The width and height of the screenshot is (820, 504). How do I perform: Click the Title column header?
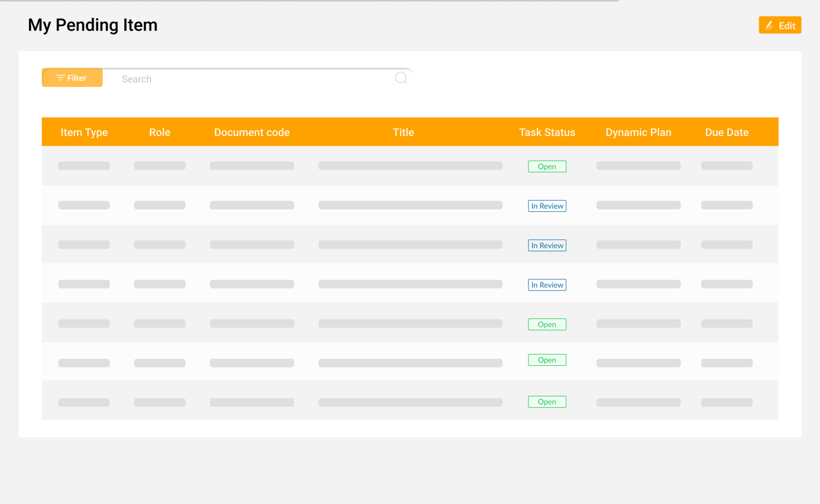coord(403,132)
